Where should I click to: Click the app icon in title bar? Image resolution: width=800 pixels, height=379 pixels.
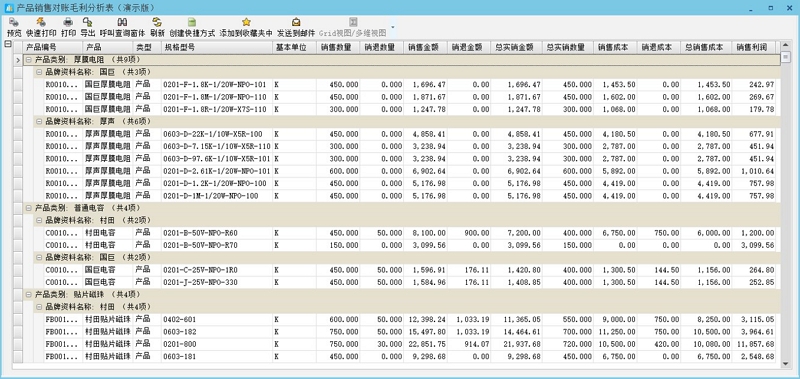click(x=9, y=8)
